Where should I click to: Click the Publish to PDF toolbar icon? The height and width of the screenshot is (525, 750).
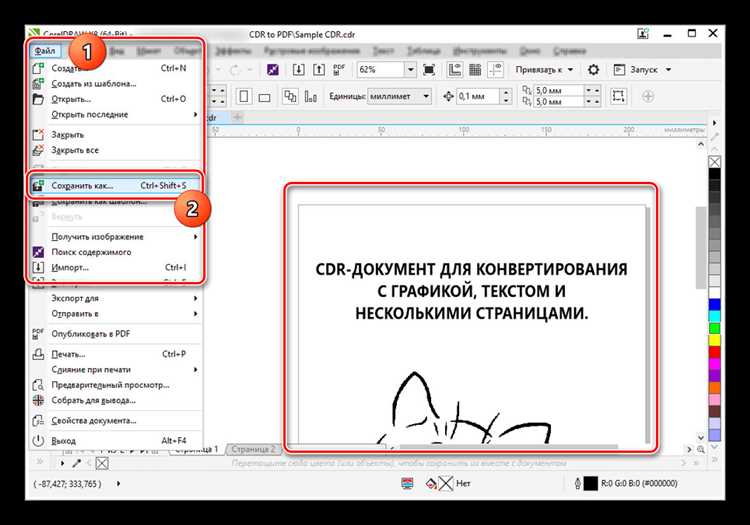click(x=339, y=70)
